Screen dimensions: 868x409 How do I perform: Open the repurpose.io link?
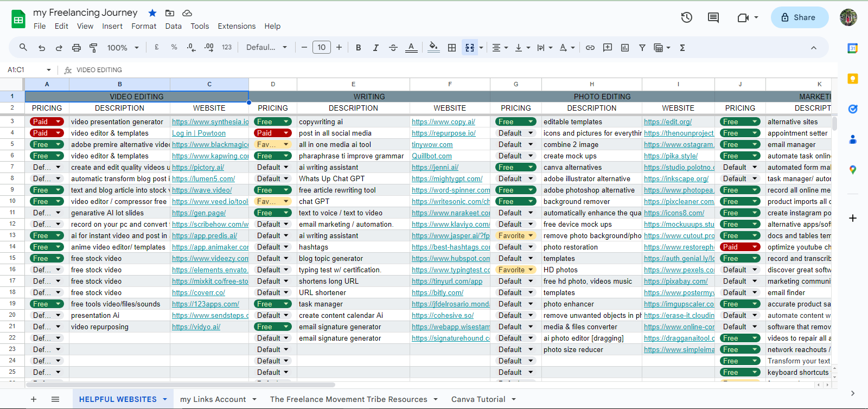coord(443,133)
